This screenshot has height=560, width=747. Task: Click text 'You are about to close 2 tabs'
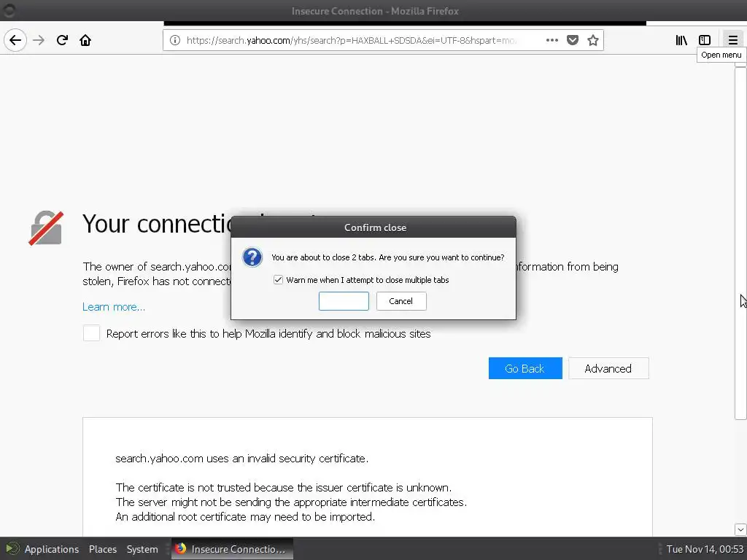tap(323, 257)
